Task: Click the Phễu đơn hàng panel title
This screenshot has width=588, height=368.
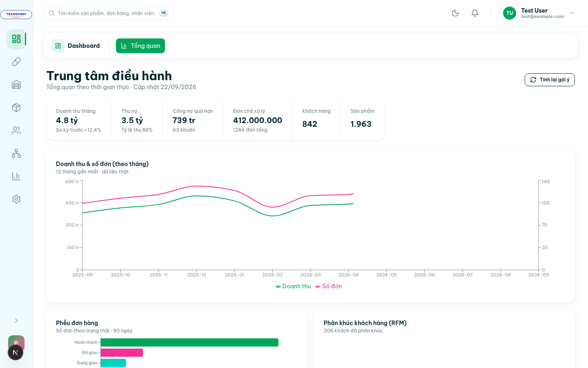Action: tap(77, 323)
